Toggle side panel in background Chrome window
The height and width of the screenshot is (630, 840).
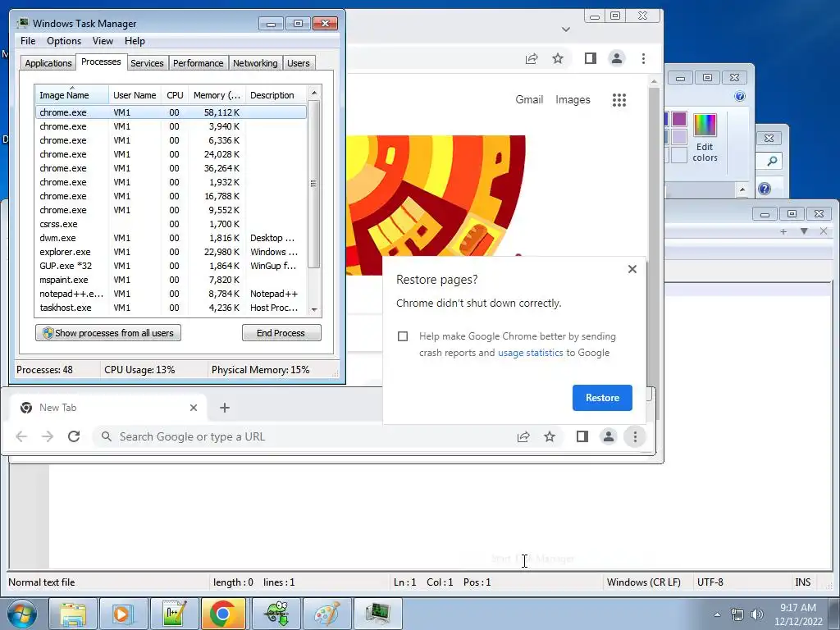click(x=591, y=58)
